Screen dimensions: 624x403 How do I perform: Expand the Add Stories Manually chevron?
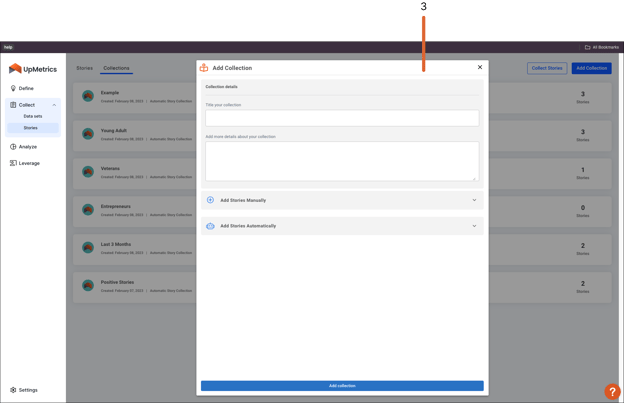[x=474, y=200]
